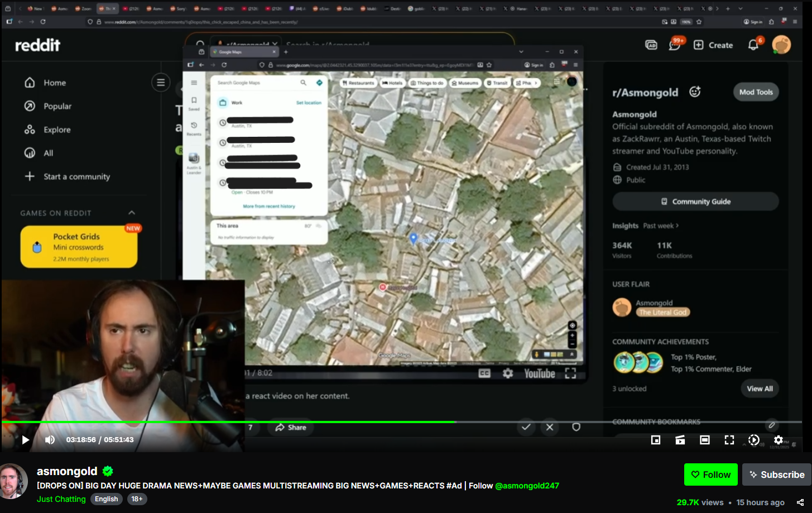Click the green verified badge beside asmongold

[x=108, y=471]
